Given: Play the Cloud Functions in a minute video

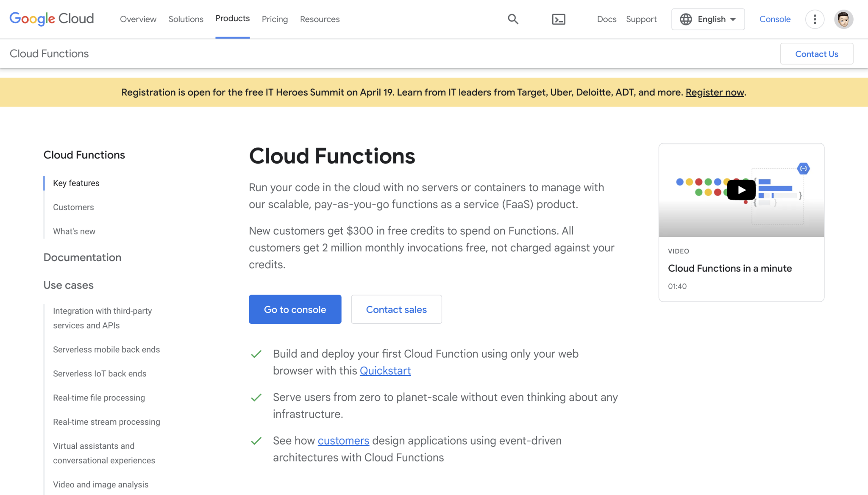Looking at the screenshot, I should click(x=741, y=190).
